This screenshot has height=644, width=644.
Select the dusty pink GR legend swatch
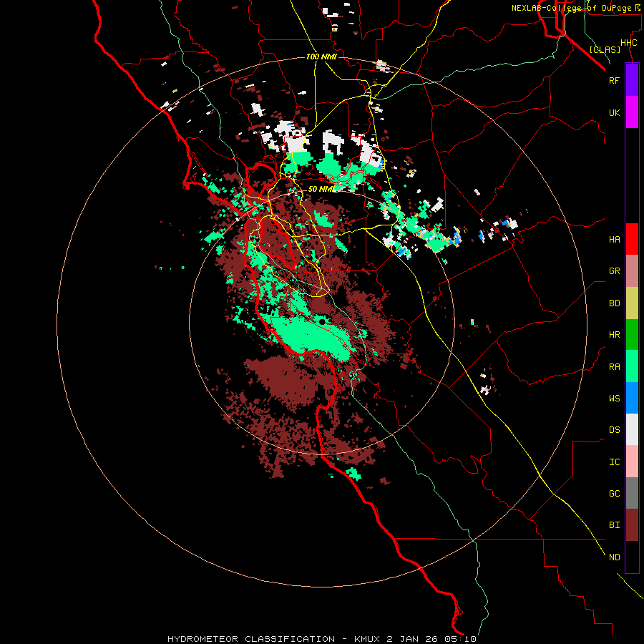tap(632, 271)
